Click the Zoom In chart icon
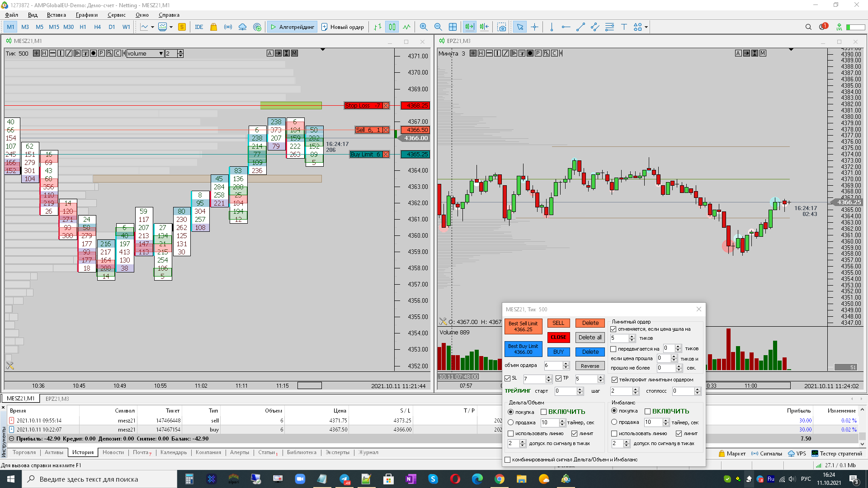868x488 pixels. (423, 27)
